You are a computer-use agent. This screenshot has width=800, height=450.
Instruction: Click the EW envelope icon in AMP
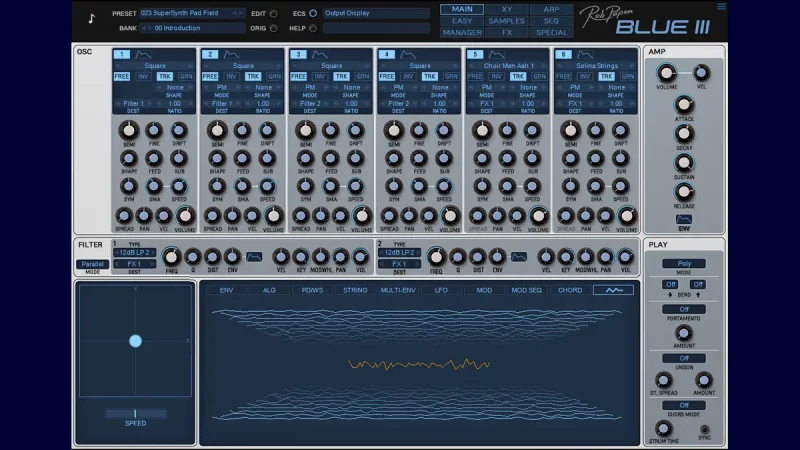tap(684, 220)
